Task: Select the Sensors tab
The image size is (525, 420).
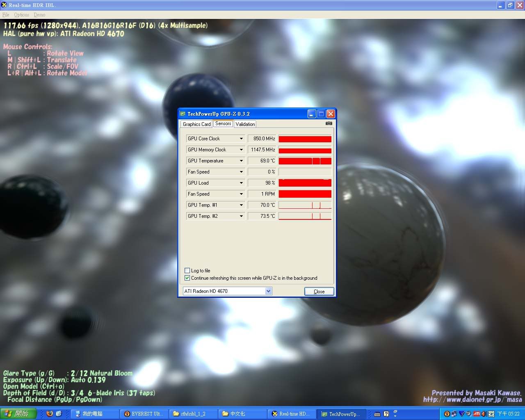Action: (x=223, y=123)
